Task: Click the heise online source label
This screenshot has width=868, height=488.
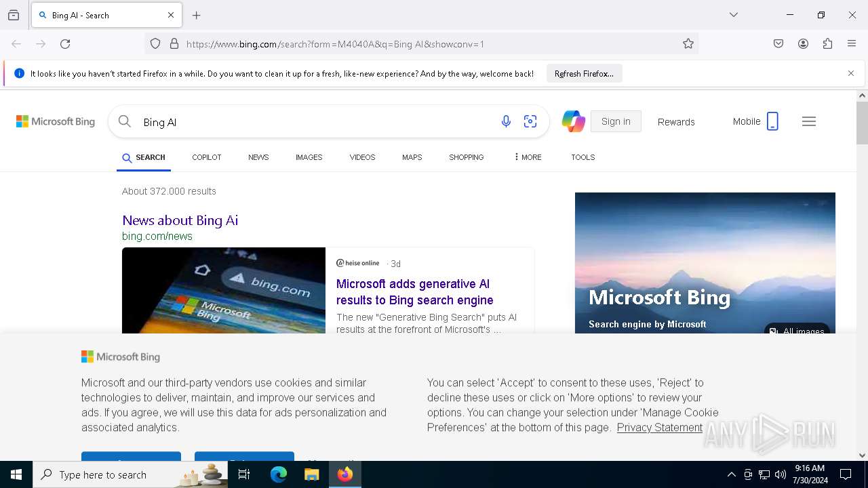Action: pos(358,263)
